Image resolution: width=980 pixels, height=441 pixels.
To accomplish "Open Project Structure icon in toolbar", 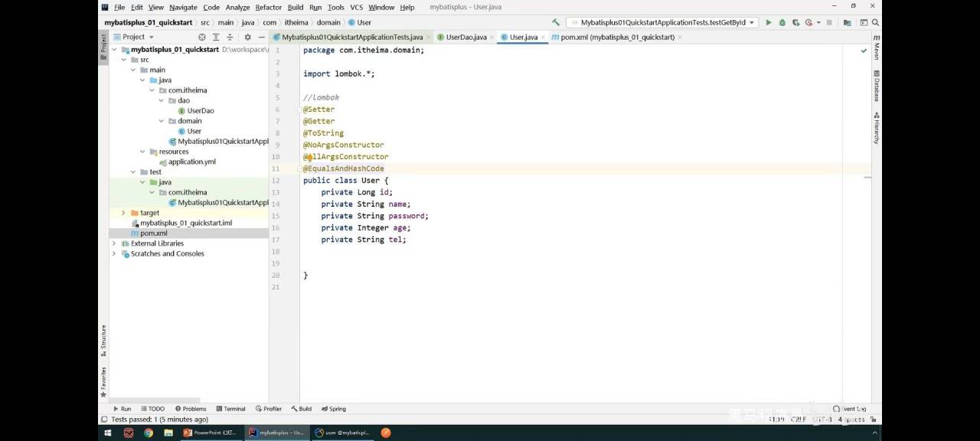I will 848,23.
